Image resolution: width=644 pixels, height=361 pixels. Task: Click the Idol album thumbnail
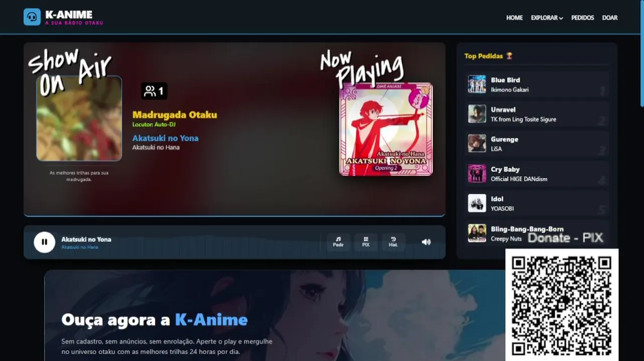pyautogui.click(x=477, y=203)
